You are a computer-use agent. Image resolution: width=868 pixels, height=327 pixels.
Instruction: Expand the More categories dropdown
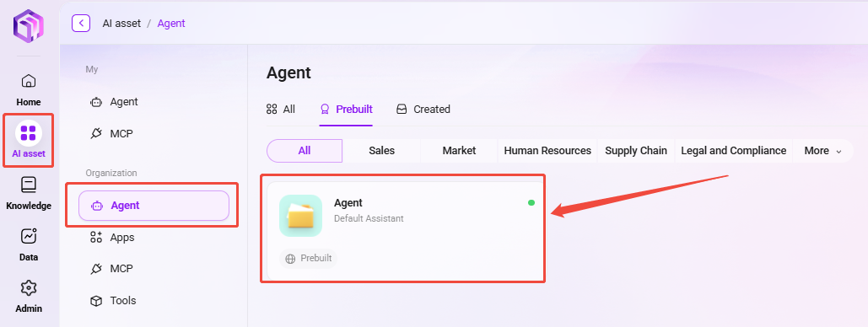(823, 151)
